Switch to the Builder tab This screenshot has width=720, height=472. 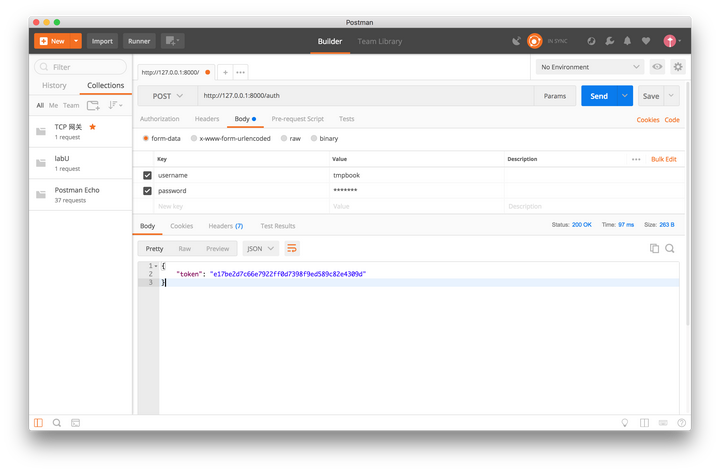click(x=330, y=41)
